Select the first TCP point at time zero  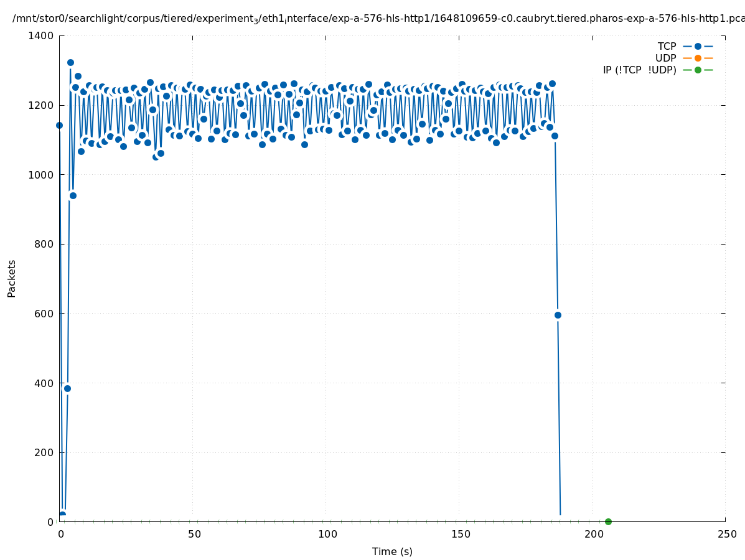click(59, 125)
